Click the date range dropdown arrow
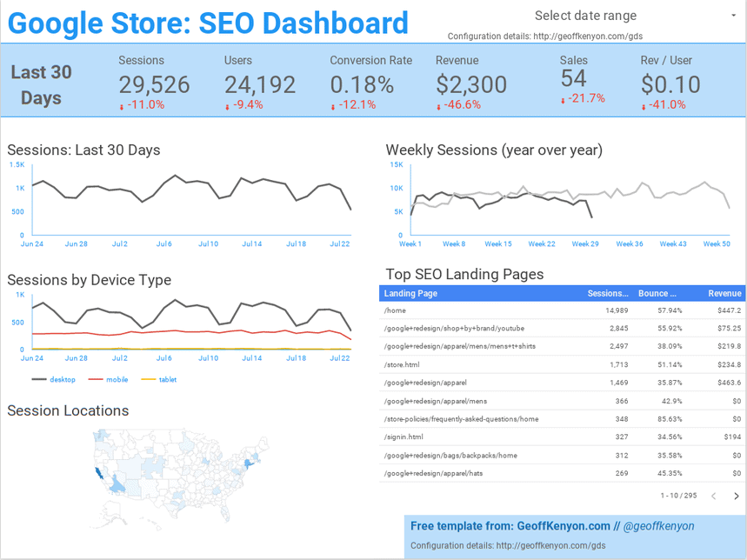The height and width of the screenshot is (560, 747). pos(735,16)
